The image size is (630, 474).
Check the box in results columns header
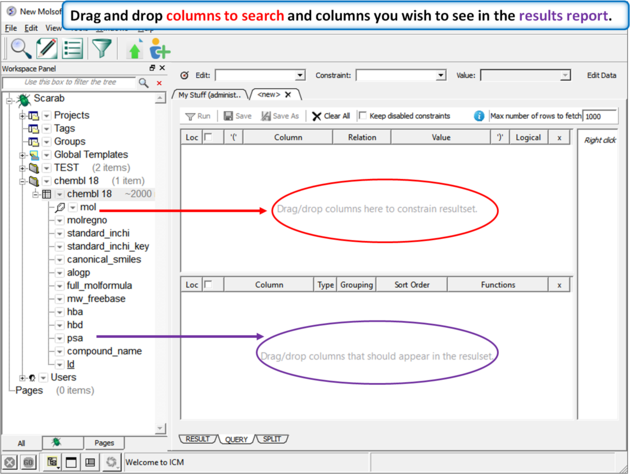coord(209,285)
